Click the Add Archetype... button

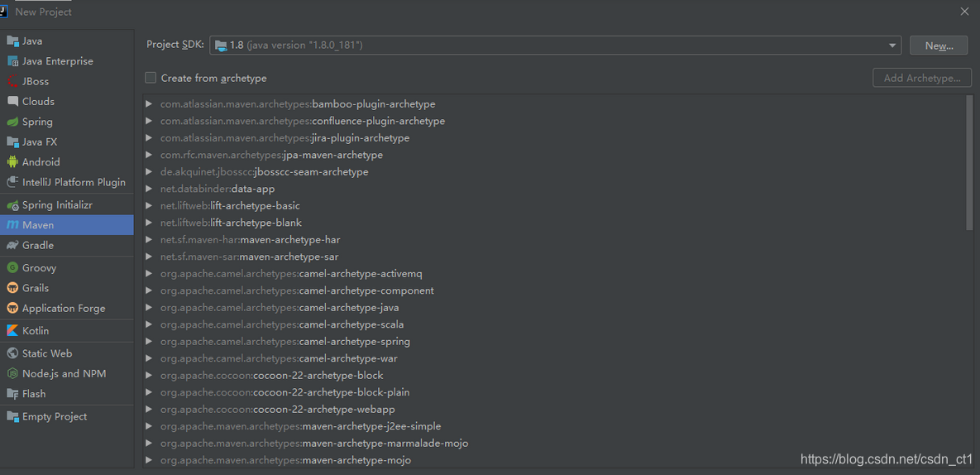[x=922, y=78]
